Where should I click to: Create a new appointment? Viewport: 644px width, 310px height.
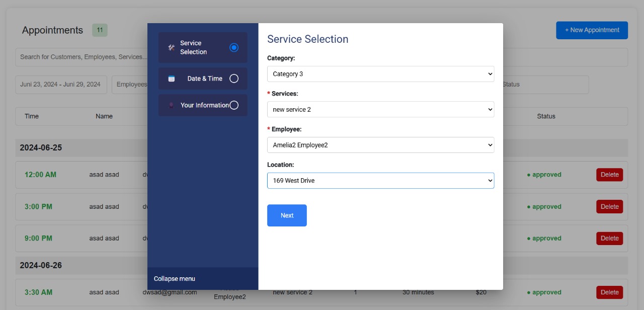[592, 30]
